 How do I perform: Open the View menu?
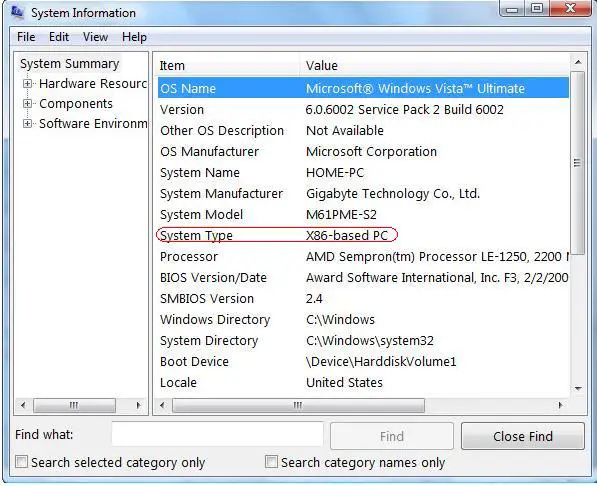point(95,37)
